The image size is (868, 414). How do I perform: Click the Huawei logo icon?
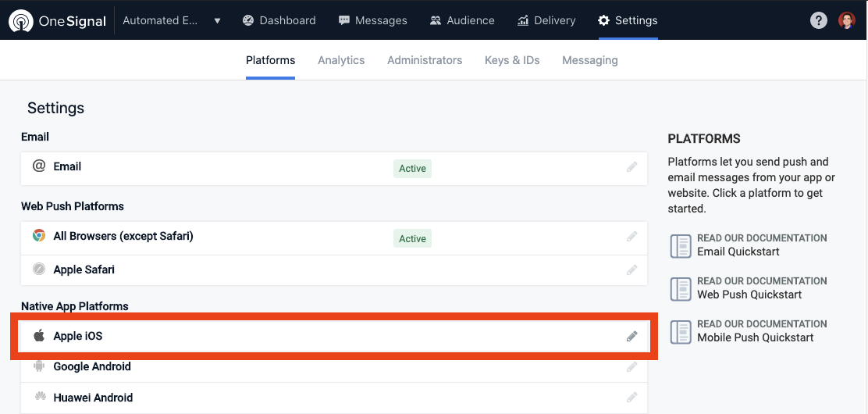point(40,396)
